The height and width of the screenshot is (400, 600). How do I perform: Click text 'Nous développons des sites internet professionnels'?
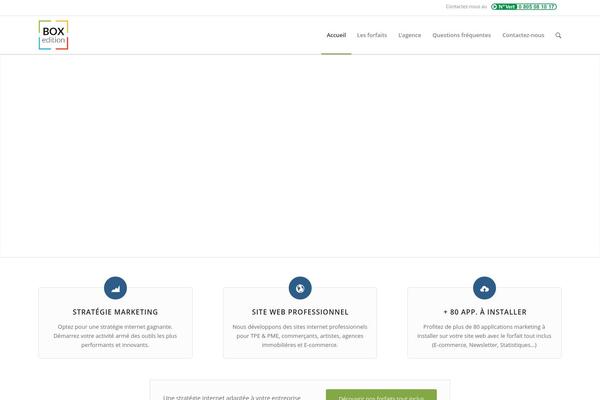[x=300, y=327]
